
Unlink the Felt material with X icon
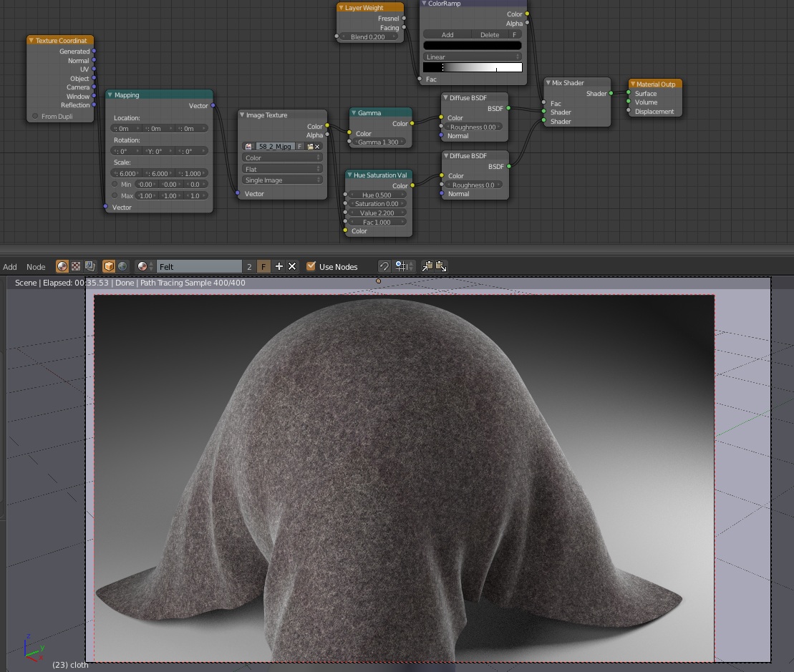click(x=292, y=266)
